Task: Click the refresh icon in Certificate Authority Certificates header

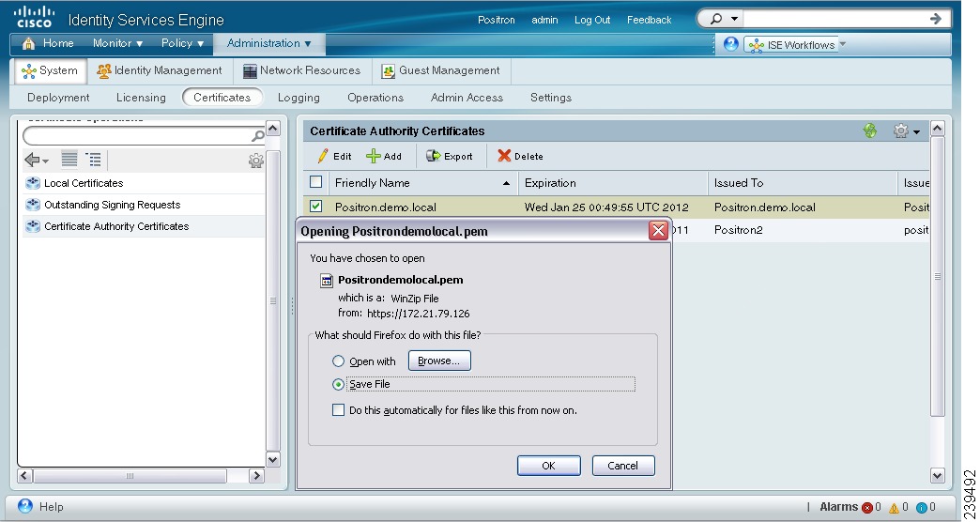Action: [x=870, y=130]
